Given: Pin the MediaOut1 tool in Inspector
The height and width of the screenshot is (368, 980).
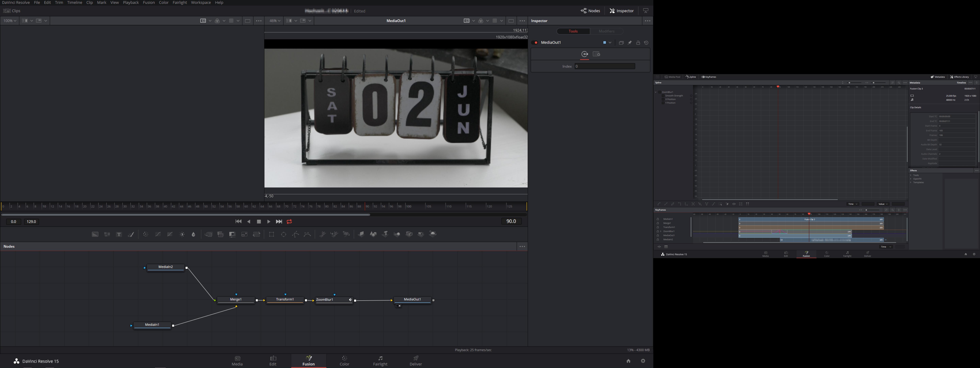Looking at the screenshot, I should [x=630, y=43].
